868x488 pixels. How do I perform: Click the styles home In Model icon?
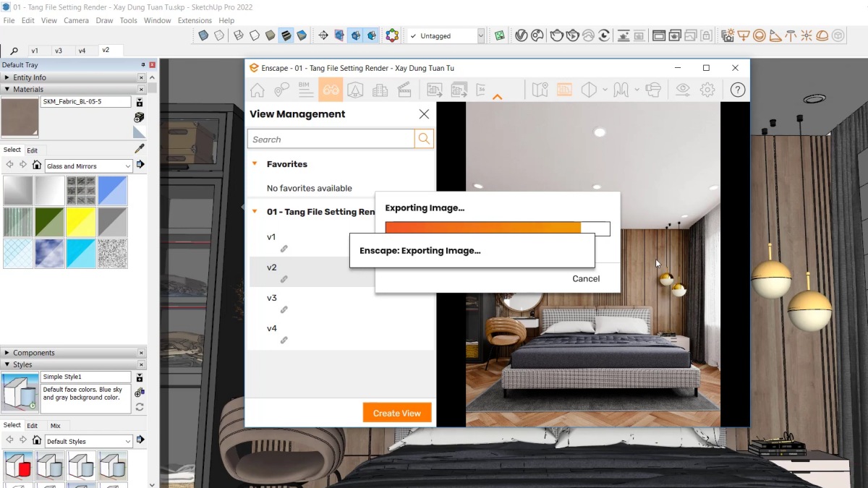[x=37, y=440]
